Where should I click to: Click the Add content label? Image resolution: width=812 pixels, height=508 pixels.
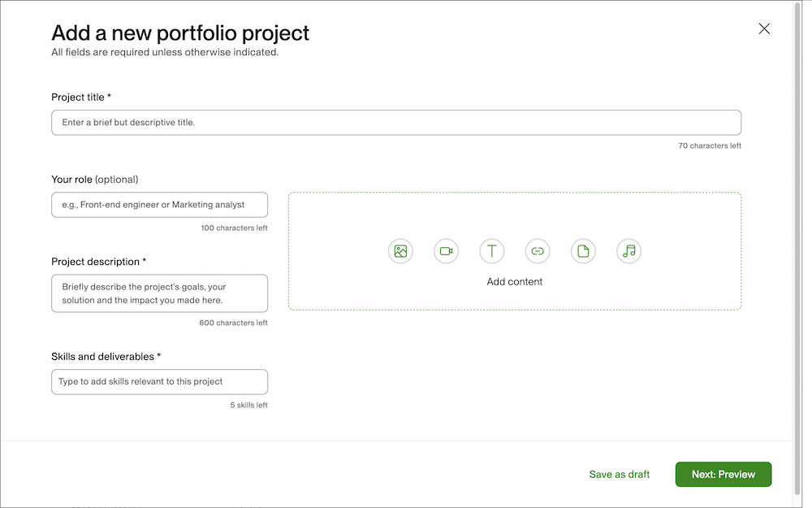pyautogui.click(x=514, y=281)
